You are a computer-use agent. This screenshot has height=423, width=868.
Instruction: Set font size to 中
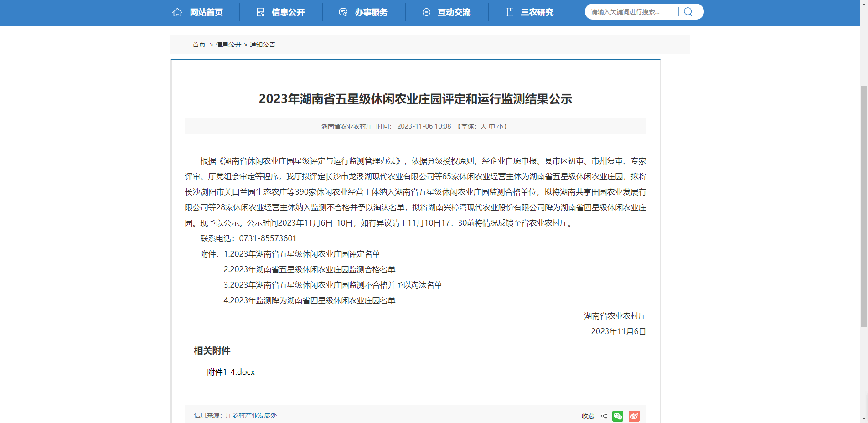(492, 126)
